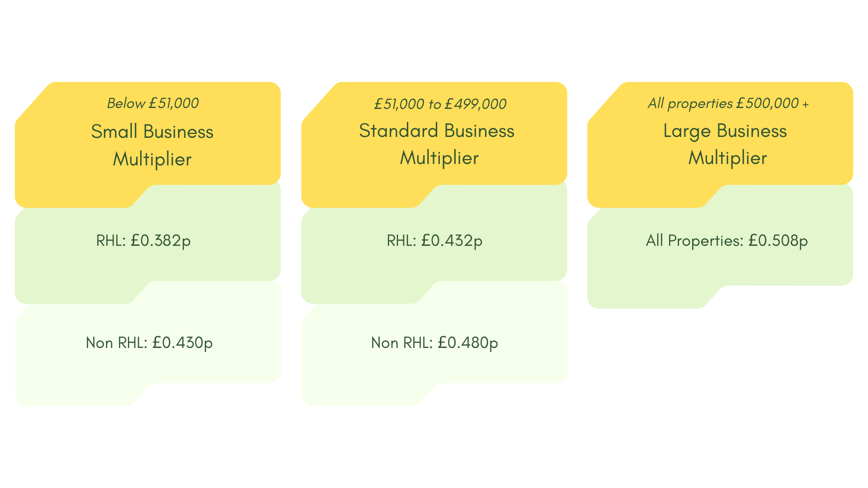Click the "£51,000 to £499,000" range text
868x488 pixels.
point(440,104)
